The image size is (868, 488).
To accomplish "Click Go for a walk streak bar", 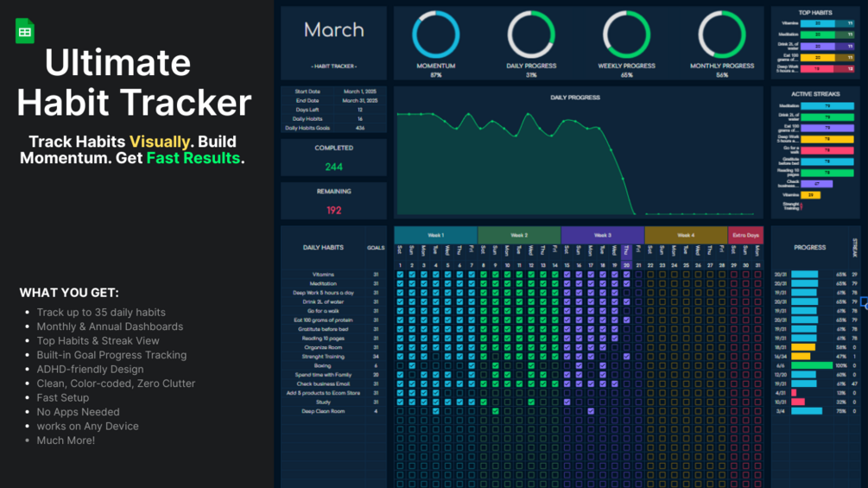I will [x=827, y=150].
